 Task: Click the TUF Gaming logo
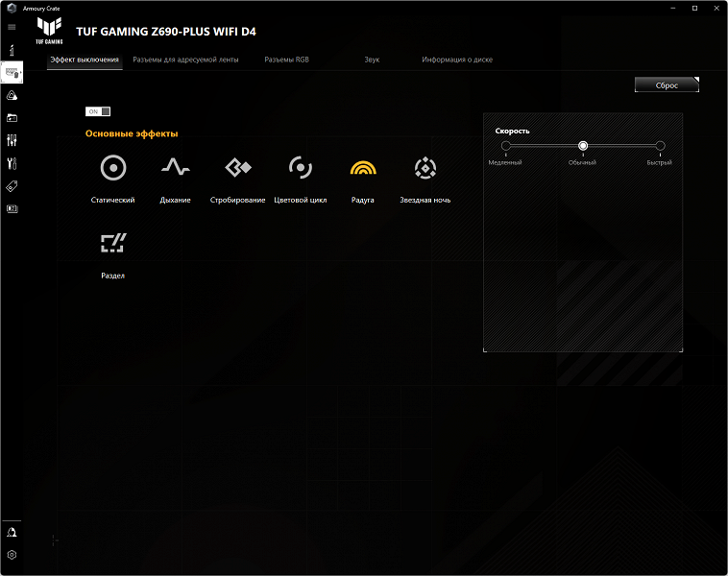49,31
